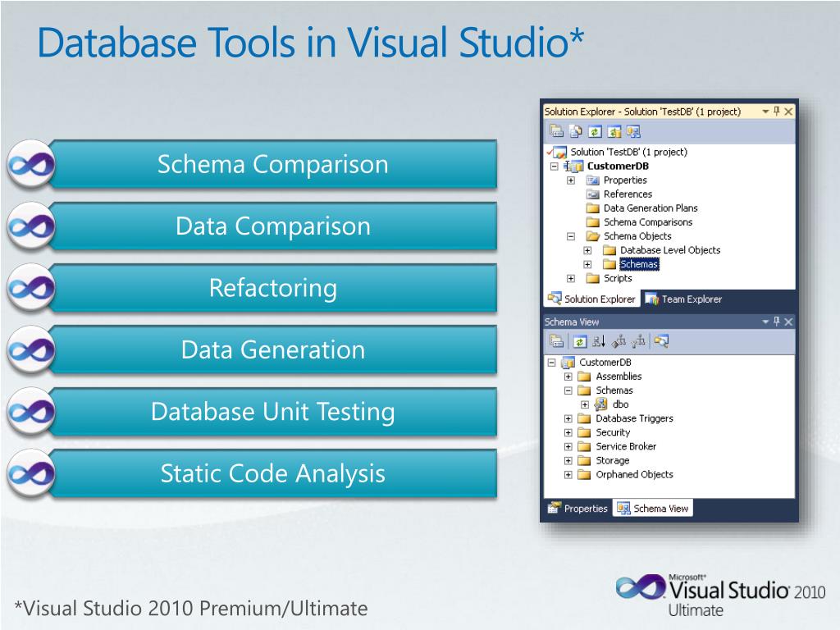Click the References node icon
The height and width of the screenshot is (630, 840).
coord(592,194)
